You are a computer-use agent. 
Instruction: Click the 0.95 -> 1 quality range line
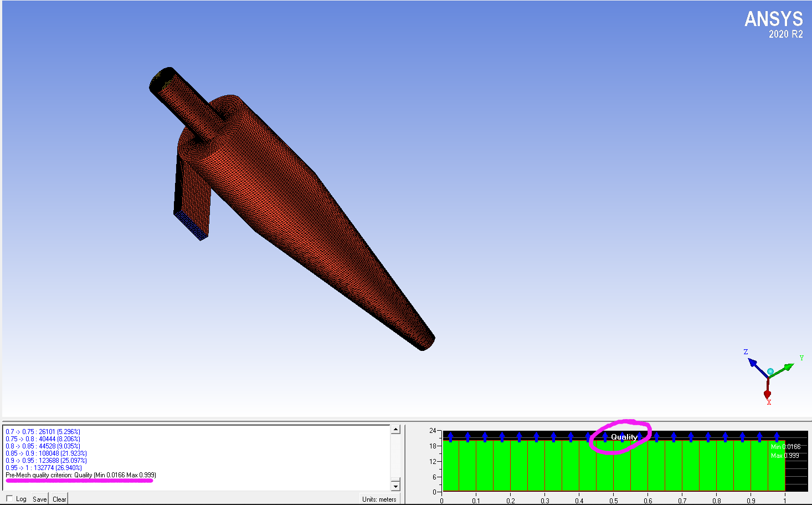click(x=44, y=468)
